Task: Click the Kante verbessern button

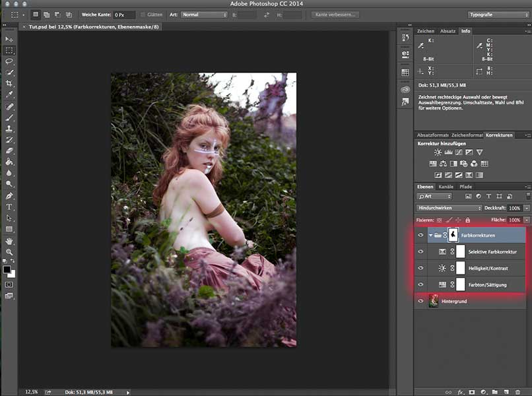Action: point(337,15)
